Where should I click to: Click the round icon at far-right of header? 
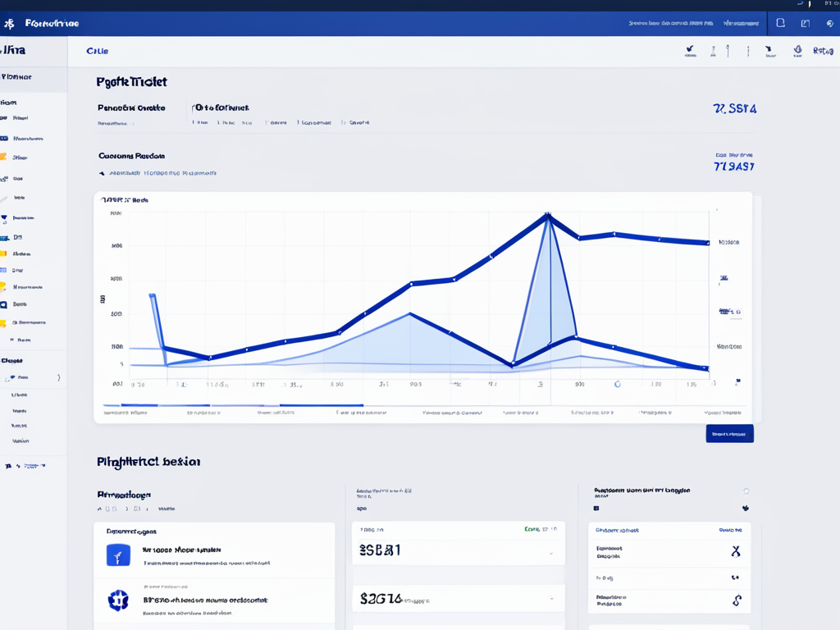click(829, 24)
